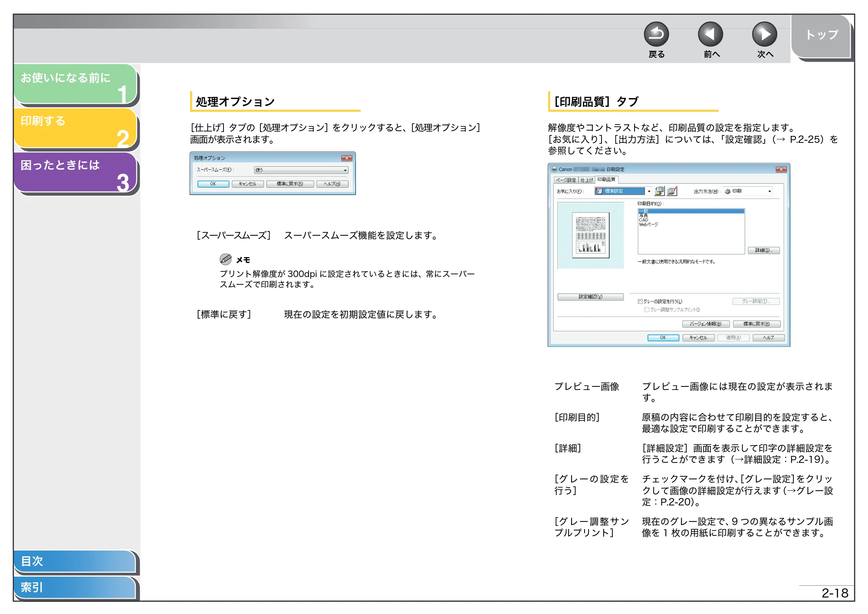Click the 詳細設定 : P.2-19 reference

point(783,459)
